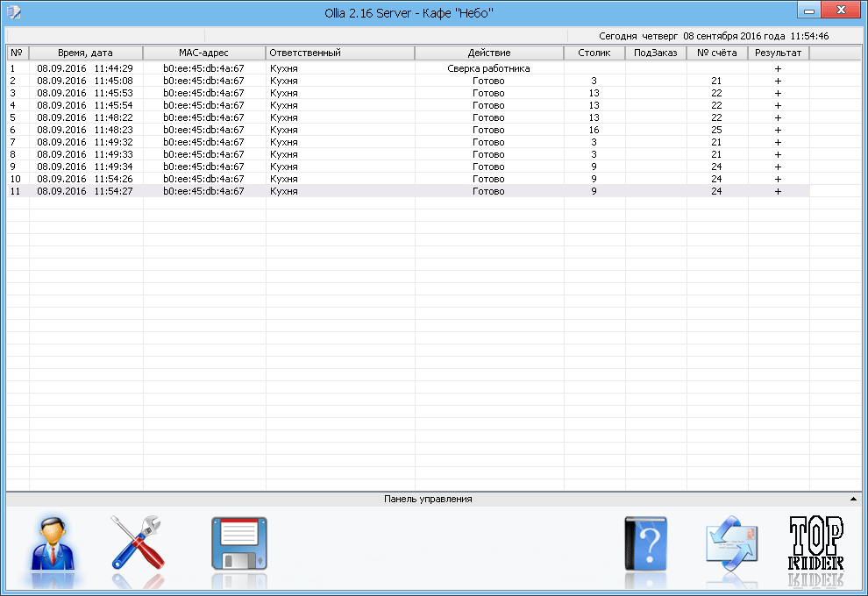Screen dimensions: 868x596
Task: Minimize the Ollia Server window
Action: pyautogui.click(x=809, y=11)
